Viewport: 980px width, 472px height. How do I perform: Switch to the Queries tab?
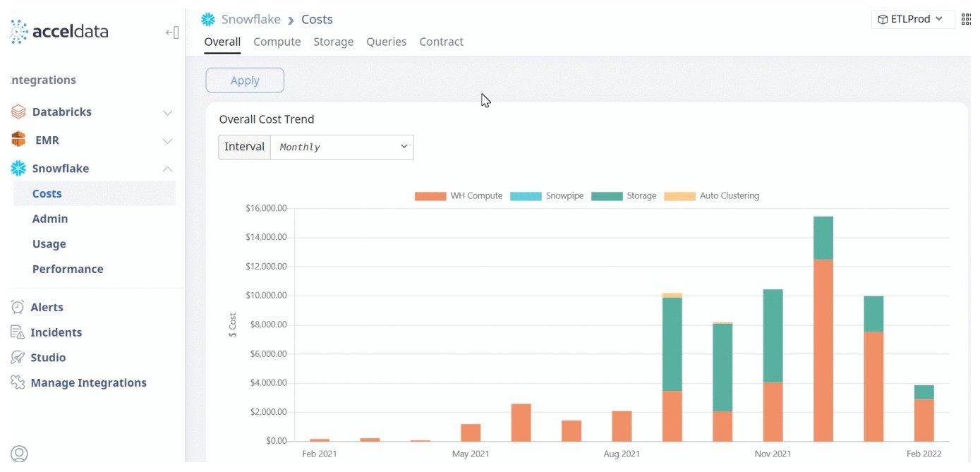click(387, 42)
